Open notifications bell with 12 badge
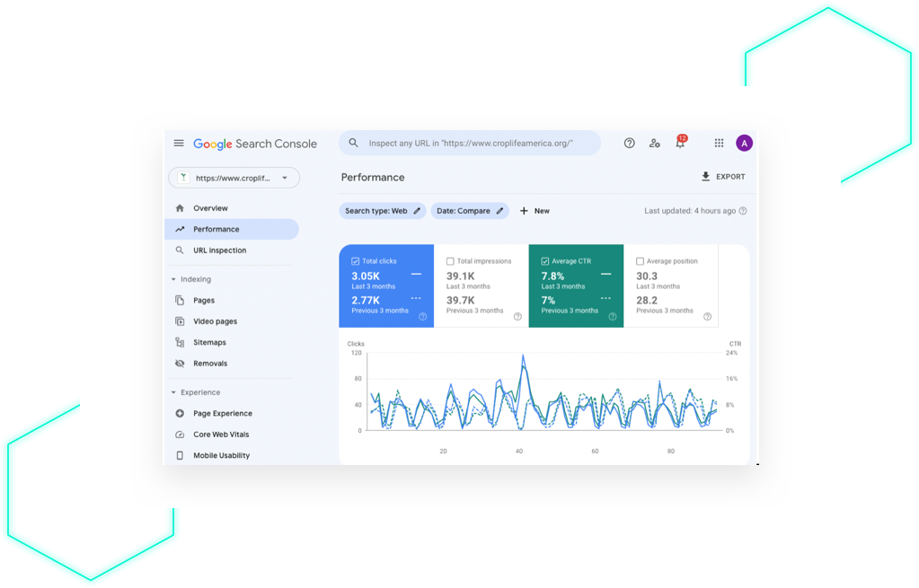Viewport: 919px width, 588px height. [680, 143]
